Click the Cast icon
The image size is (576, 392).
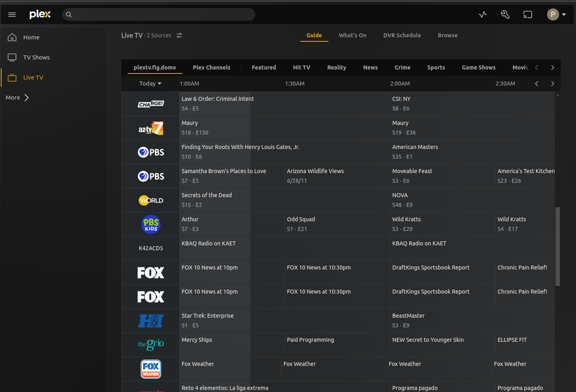527,14
